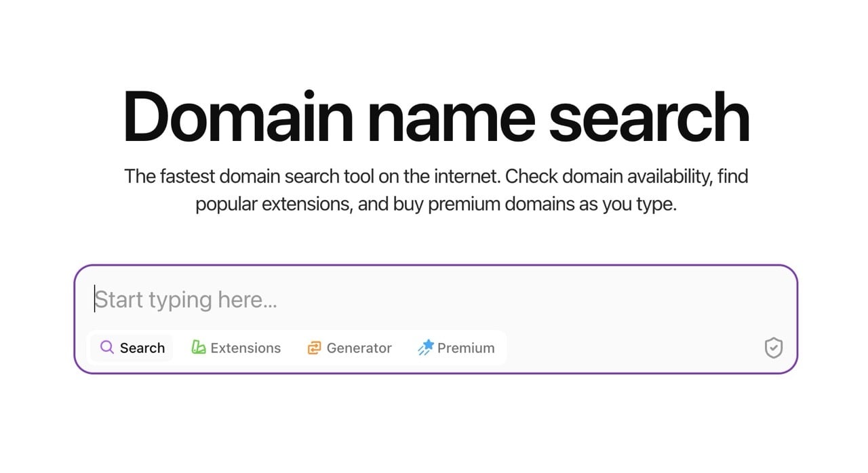The image size is (868, 473).
Task: Click the Extensions label link
Action: tap(245, 348)
